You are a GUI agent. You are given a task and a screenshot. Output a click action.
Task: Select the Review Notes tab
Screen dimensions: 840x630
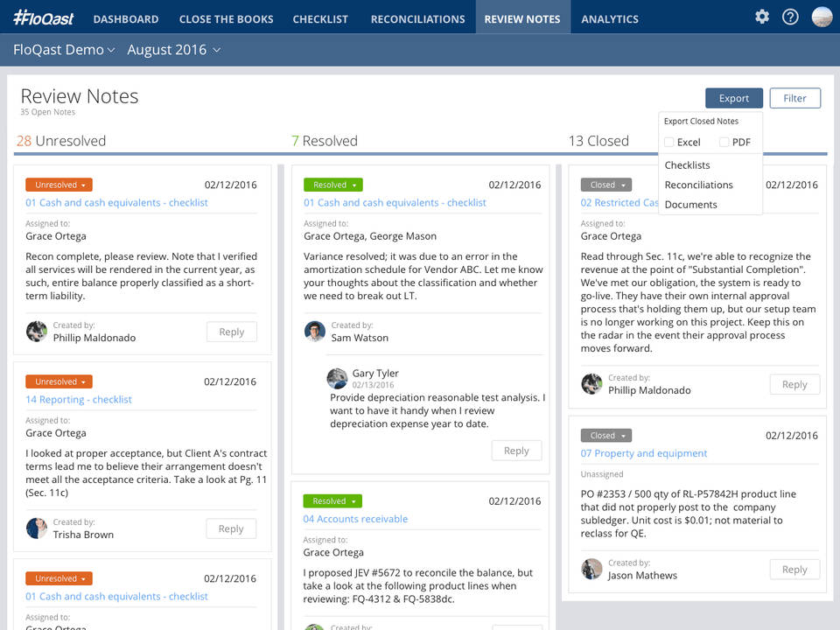[x=522, y=19]
